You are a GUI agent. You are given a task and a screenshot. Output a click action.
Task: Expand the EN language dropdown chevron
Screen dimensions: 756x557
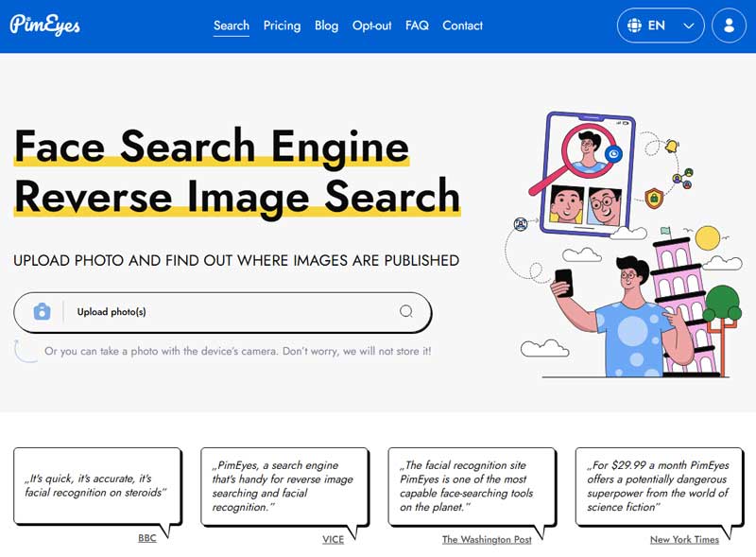689,26
